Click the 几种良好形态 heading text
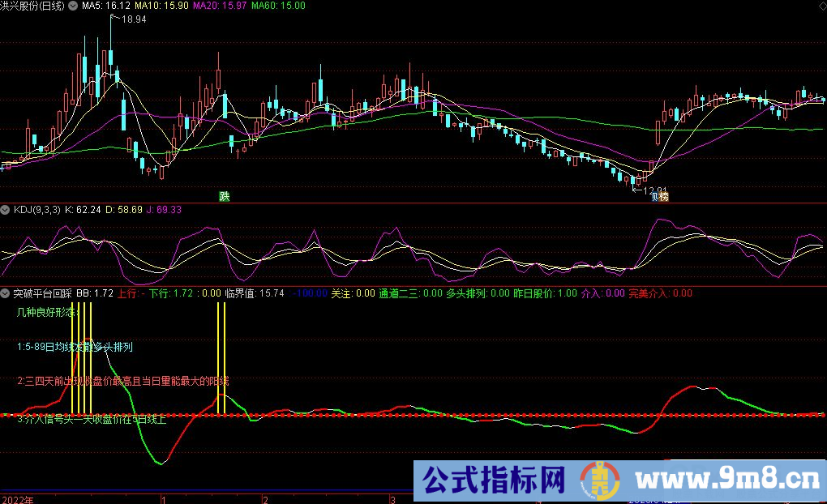This screenshot has height=504, width=827. (48, 312)
